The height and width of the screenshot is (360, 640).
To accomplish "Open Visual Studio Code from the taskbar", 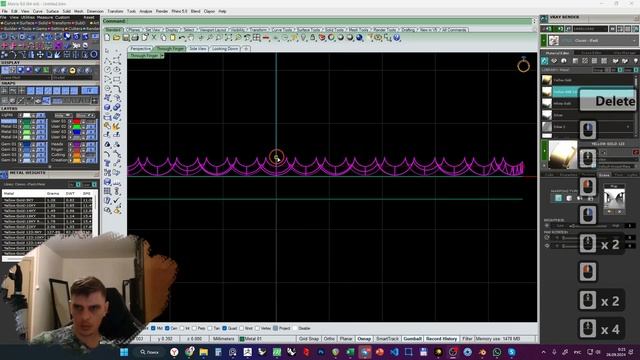I will coord(394,352).
